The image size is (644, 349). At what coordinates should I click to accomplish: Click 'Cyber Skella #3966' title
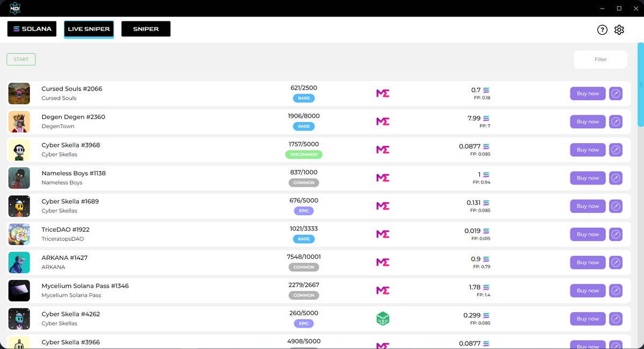[x=71, y=342]
